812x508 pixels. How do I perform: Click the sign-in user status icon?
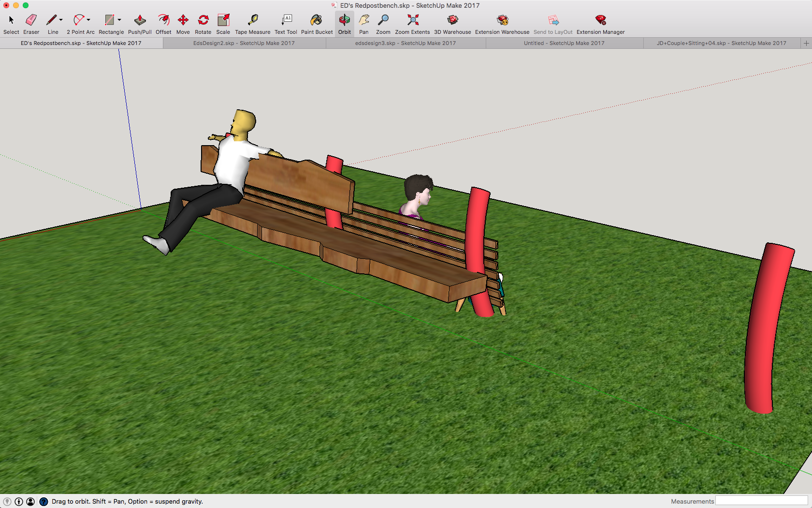[30, 502]
